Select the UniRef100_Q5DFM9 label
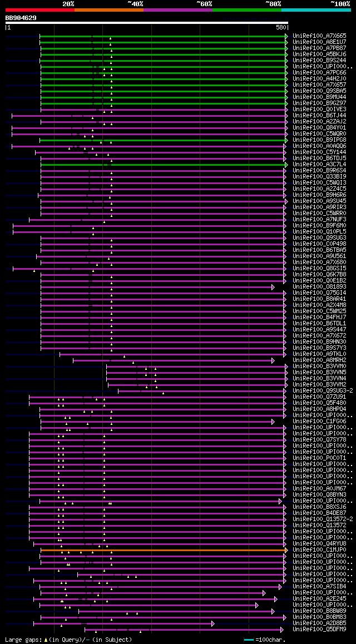Viewport: 356px width, 644px height. (x=319, y=630)
